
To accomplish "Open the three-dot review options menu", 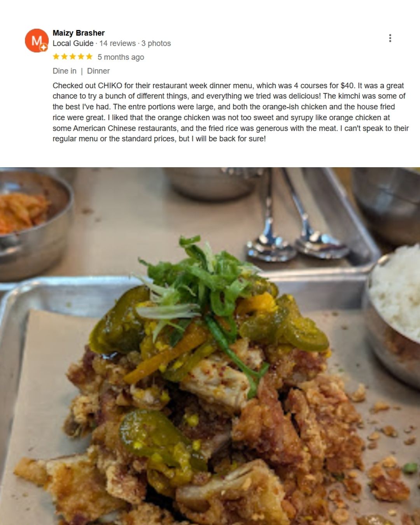I will 390,38.
